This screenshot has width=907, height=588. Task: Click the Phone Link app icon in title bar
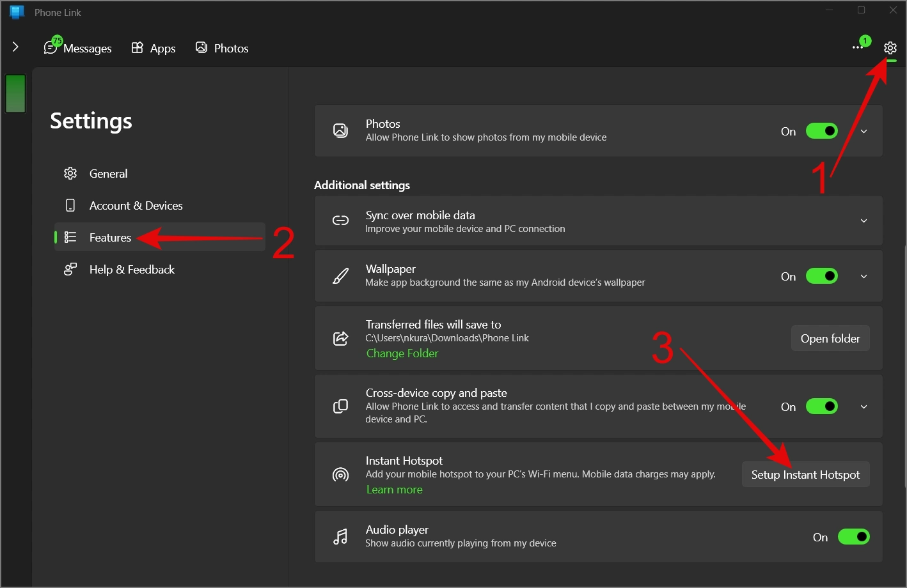point(17,12)
